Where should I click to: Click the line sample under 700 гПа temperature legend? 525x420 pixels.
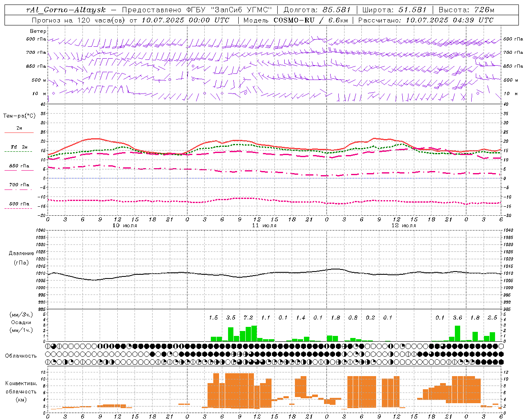coord(18,189)
